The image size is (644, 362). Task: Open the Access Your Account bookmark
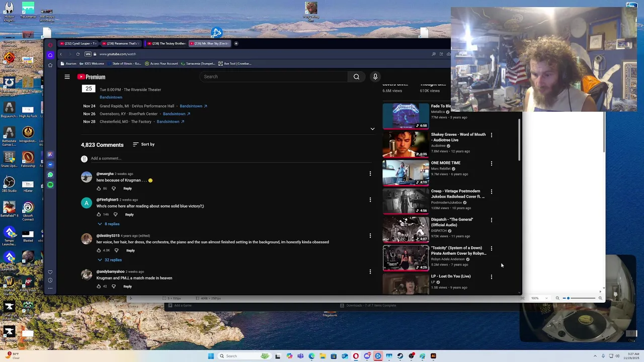(162, 64)
